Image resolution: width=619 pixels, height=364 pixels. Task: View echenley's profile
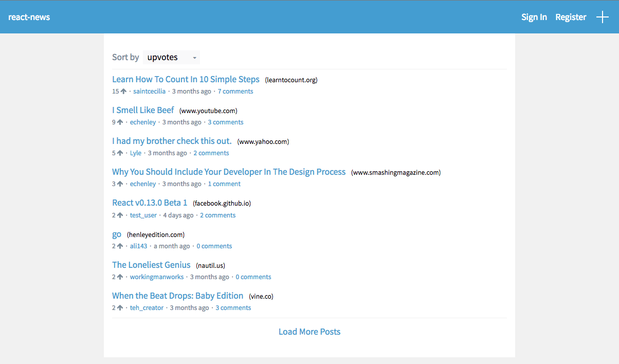pos(142,122)
